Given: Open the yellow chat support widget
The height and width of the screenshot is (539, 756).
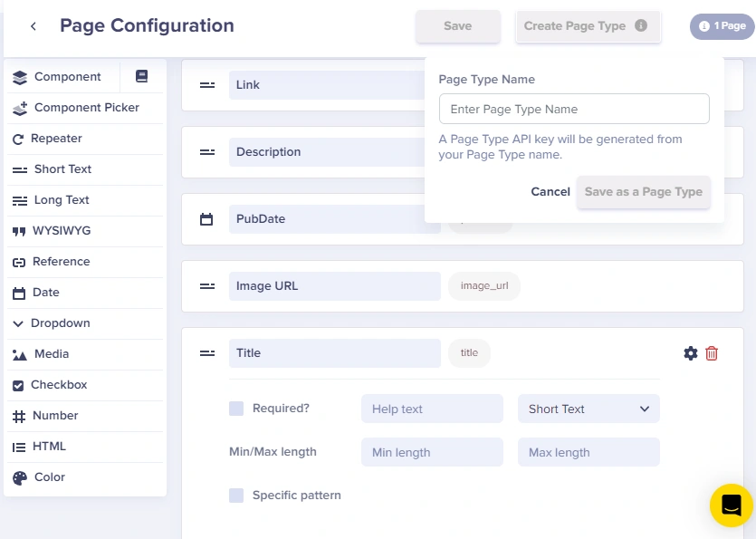Looking at the screenshot, I should 731,505.
